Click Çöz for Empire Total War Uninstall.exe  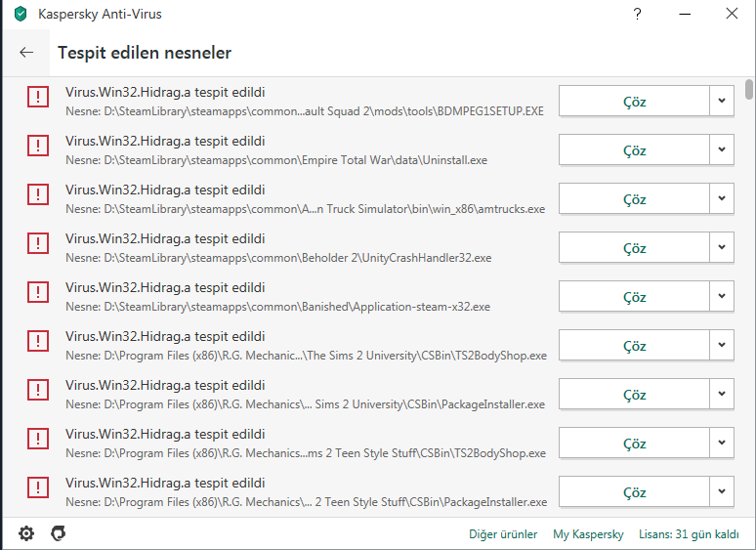(x=634, y=149)
